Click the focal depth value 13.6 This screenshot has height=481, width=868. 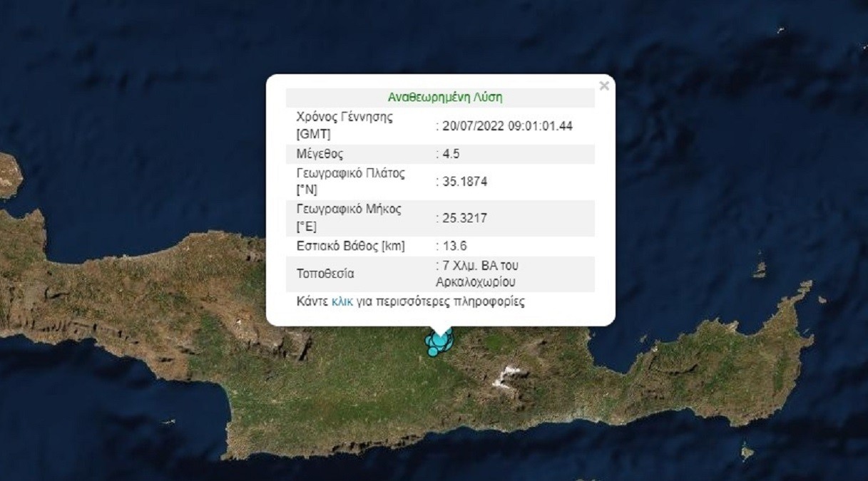point(451,246)
